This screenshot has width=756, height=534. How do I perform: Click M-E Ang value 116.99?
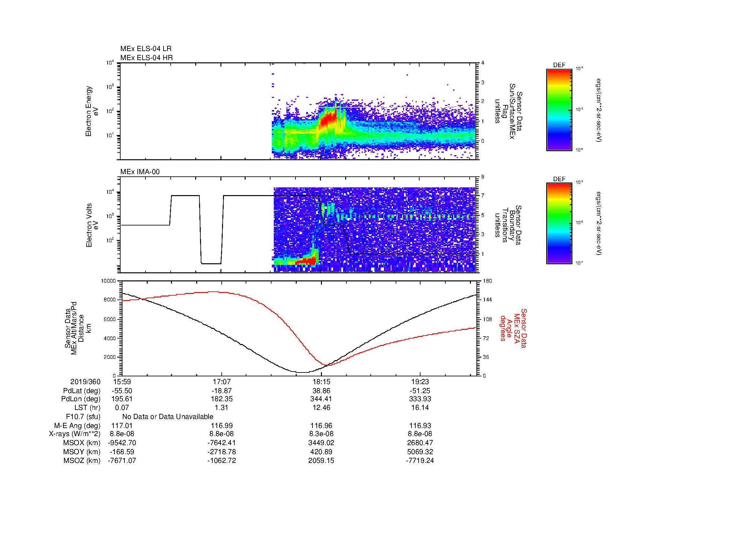point(222,425)
